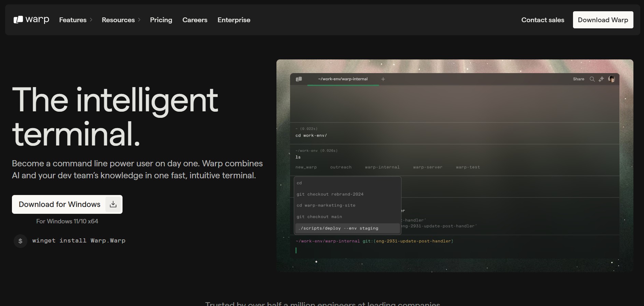Expand the Resources menu chevron

tap(139, 20)
